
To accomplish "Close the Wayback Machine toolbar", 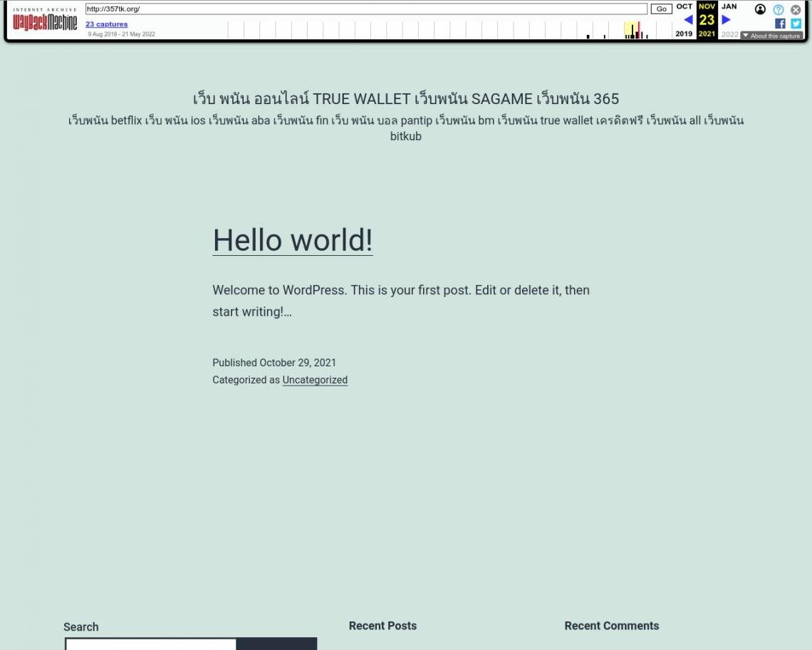I will pyautogui.click(x=796, y=9).
